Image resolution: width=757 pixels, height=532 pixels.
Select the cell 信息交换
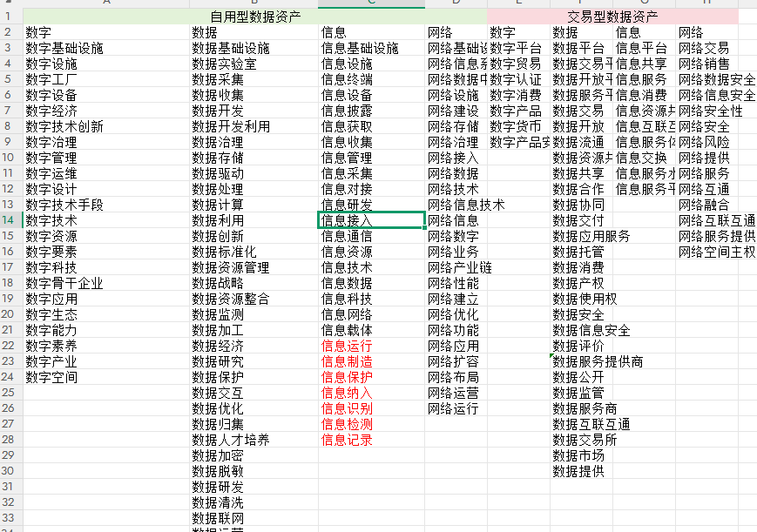(644, 158)
